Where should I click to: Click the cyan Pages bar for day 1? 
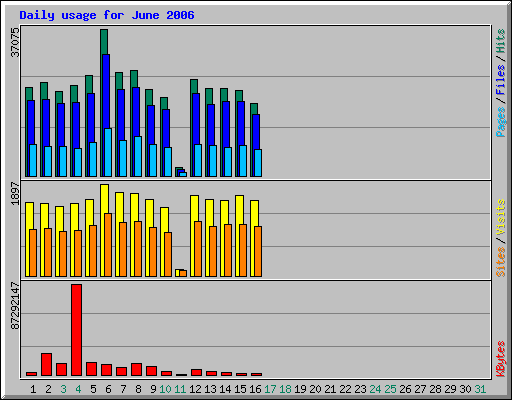click(33, 161)
